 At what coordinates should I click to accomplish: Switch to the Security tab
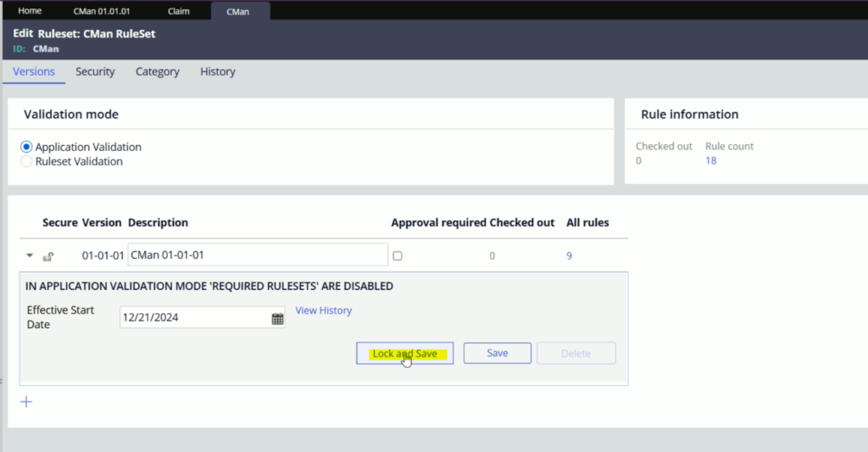pos(95,71)
